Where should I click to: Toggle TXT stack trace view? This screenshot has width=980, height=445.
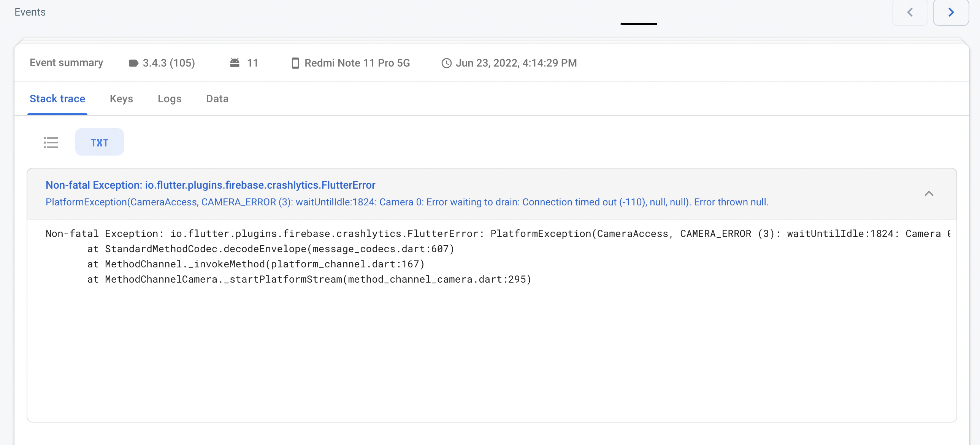99,143
